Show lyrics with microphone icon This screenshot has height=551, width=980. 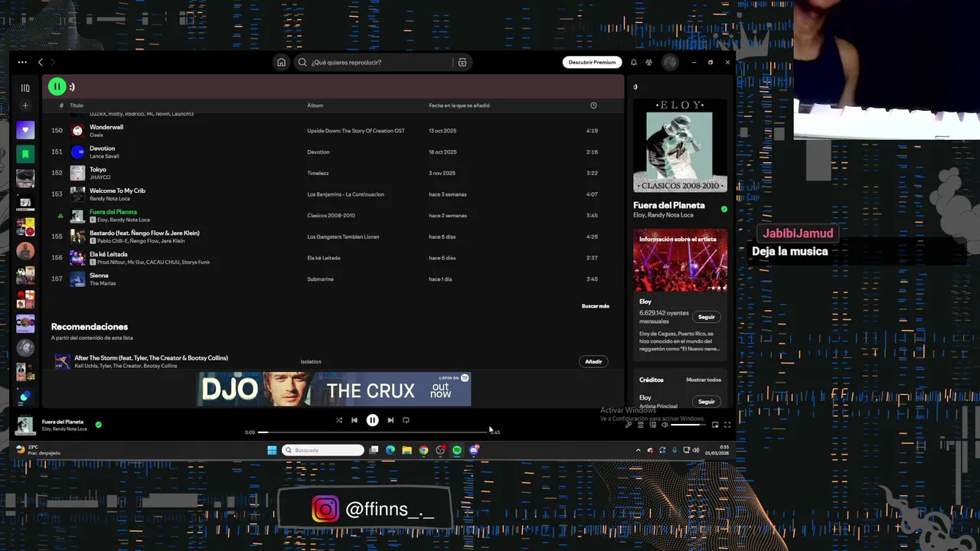coord(629,425)
